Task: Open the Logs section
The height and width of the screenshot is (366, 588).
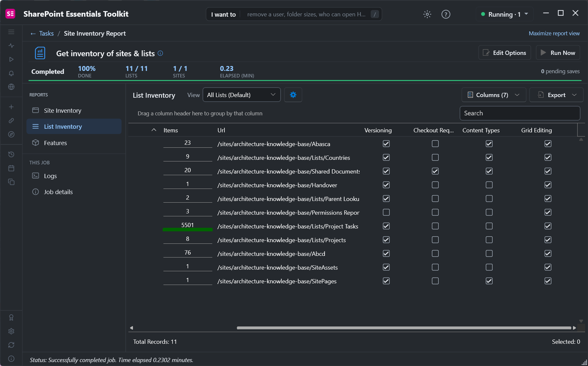Action: pyautogui.click(x=74, y=176)
